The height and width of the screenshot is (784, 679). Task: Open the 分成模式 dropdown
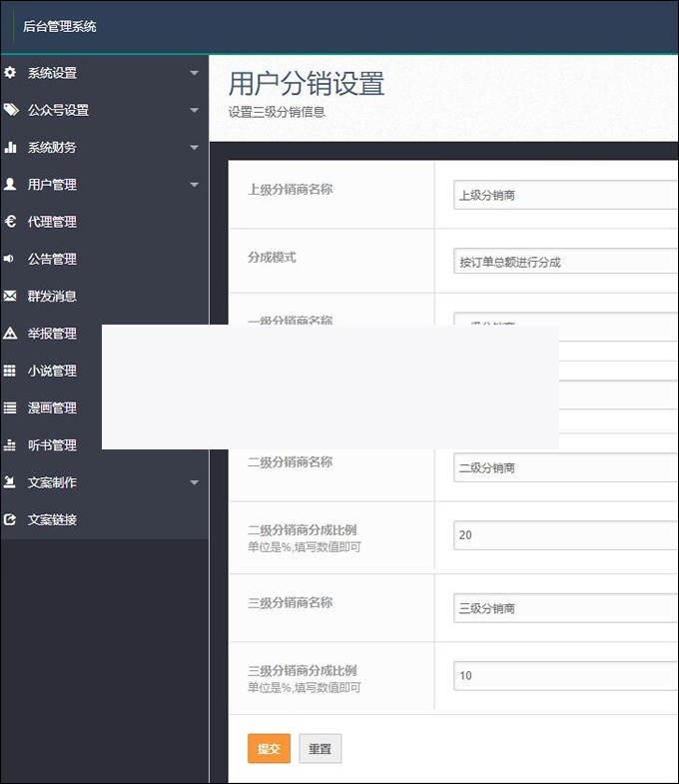click(565, 262)
